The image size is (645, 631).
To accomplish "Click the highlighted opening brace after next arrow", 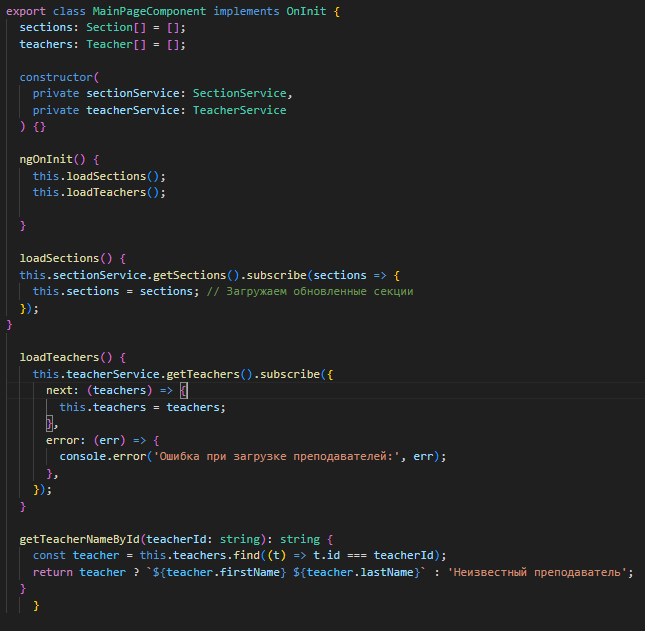I will (184, 390).
